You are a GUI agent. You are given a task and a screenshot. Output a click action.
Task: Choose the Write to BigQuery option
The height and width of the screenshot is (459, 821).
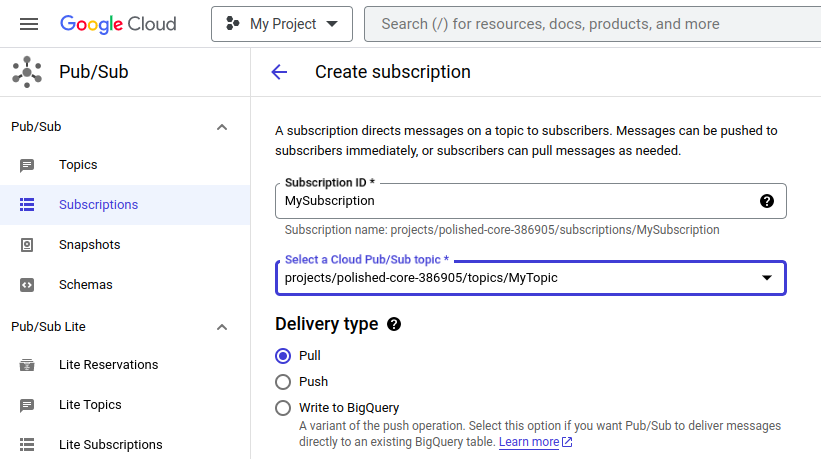pyautogui.click(x=283, y=408)
